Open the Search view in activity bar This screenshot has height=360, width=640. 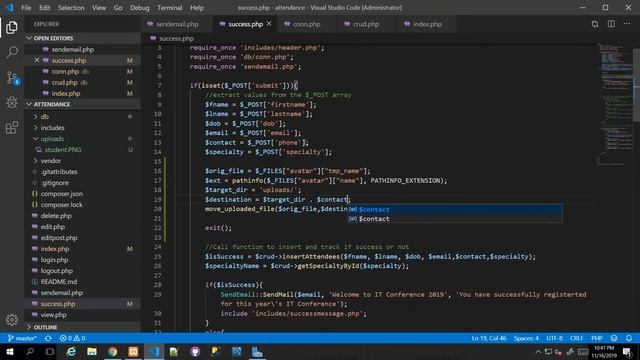(12, 52)
